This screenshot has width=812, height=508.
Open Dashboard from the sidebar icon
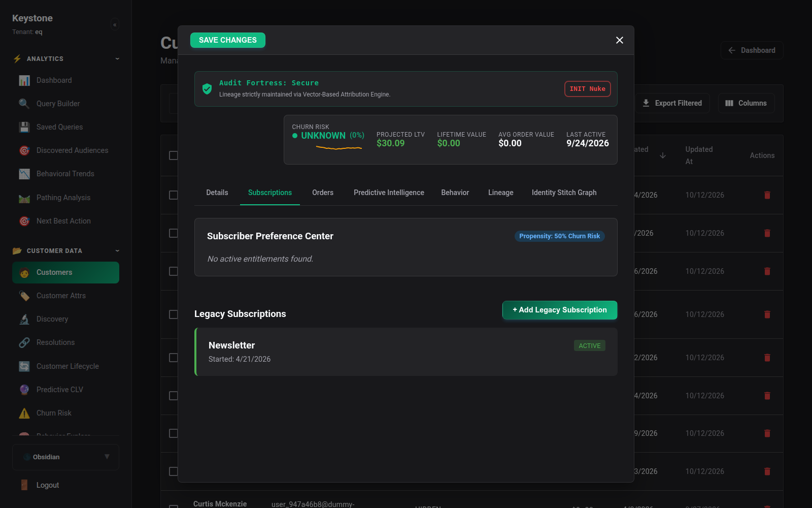(x=24, y=80)
